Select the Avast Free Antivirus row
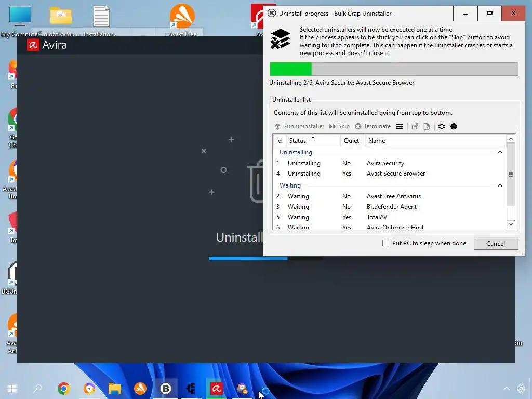This screenshot has height=399, width=532. click(x=390, y=196)
